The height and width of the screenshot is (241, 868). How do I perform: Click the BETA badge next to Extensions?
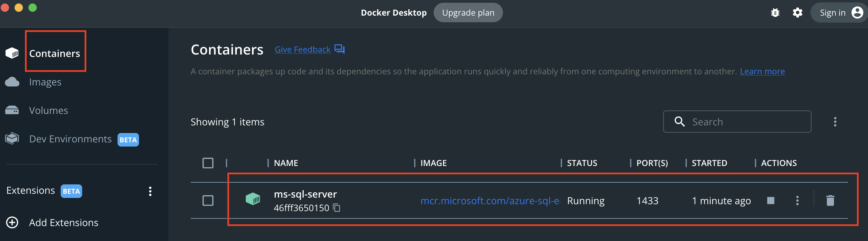click(x=71, y=191)
